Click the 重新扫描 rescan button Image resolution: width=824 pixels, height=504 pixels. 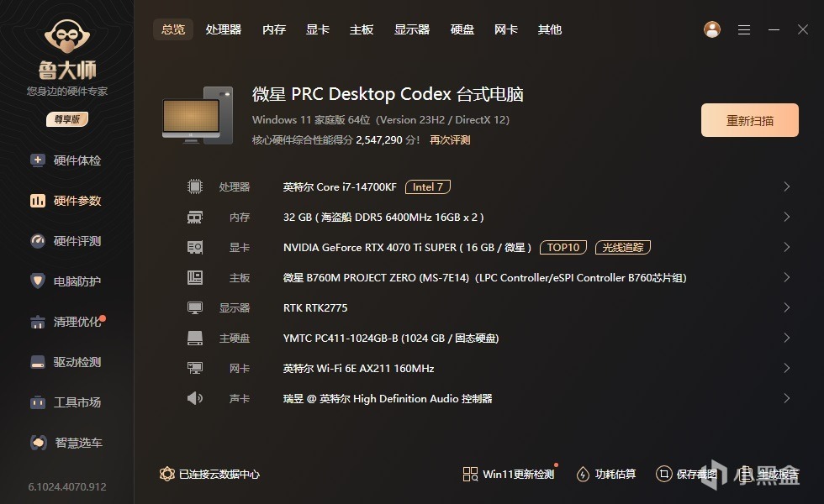750,120
